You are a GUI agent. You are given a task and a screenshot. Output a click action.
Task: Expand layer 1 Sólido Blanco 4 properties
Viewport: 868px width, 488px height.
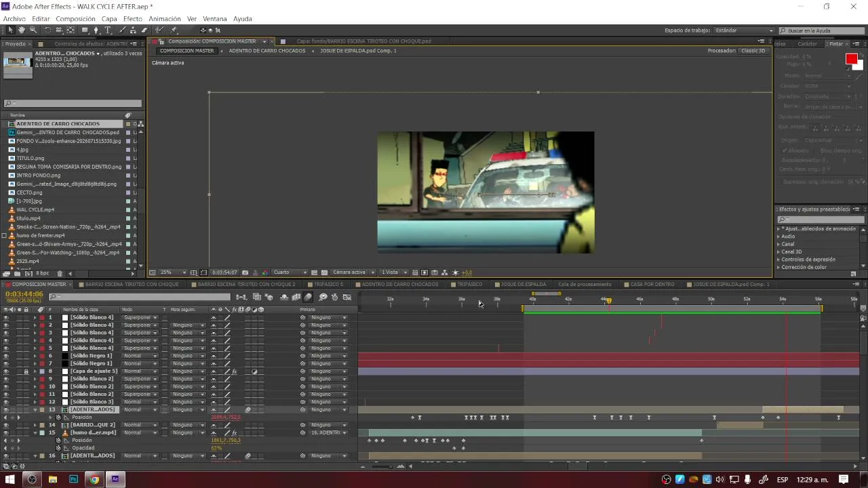click(35, 317)
